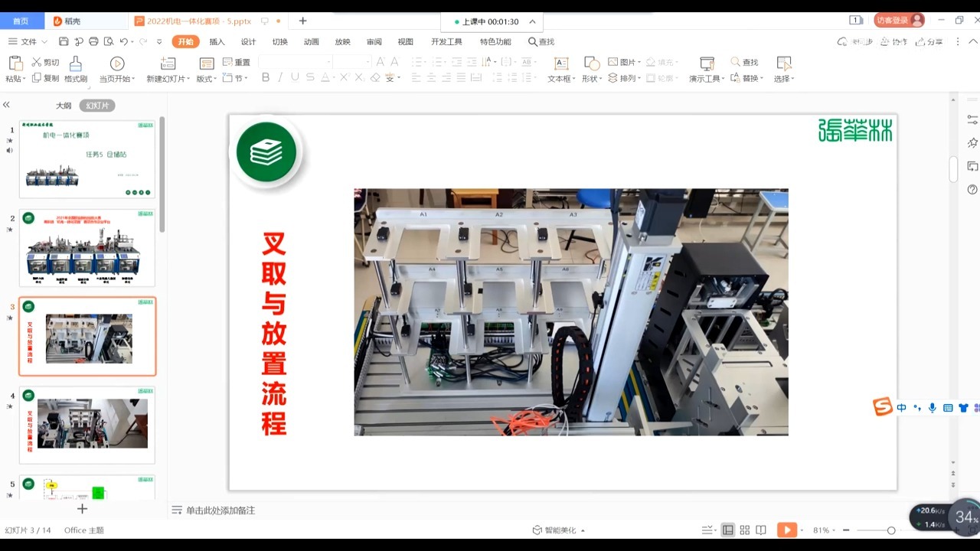Open the font size combo box
Image resolution: width=980 pixels, height=551 pixels.
352,61
